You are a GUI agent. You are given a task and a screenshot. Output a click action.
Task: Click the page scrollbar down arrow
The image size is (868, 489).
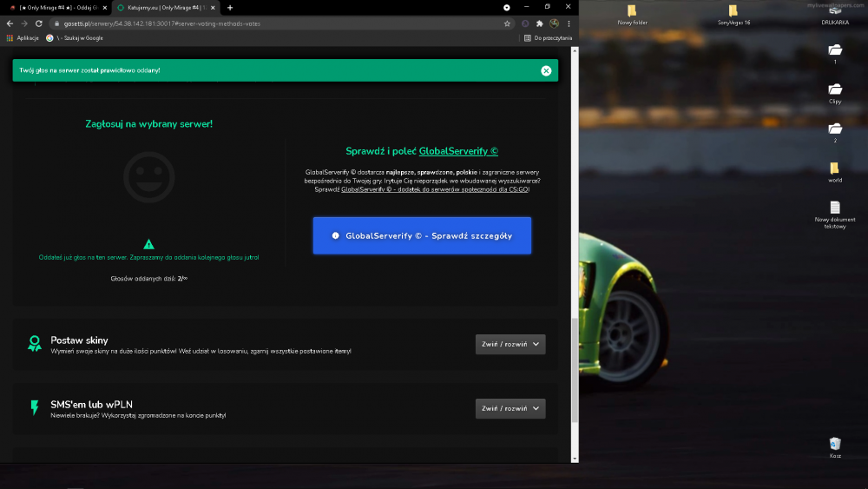(575, 459)
